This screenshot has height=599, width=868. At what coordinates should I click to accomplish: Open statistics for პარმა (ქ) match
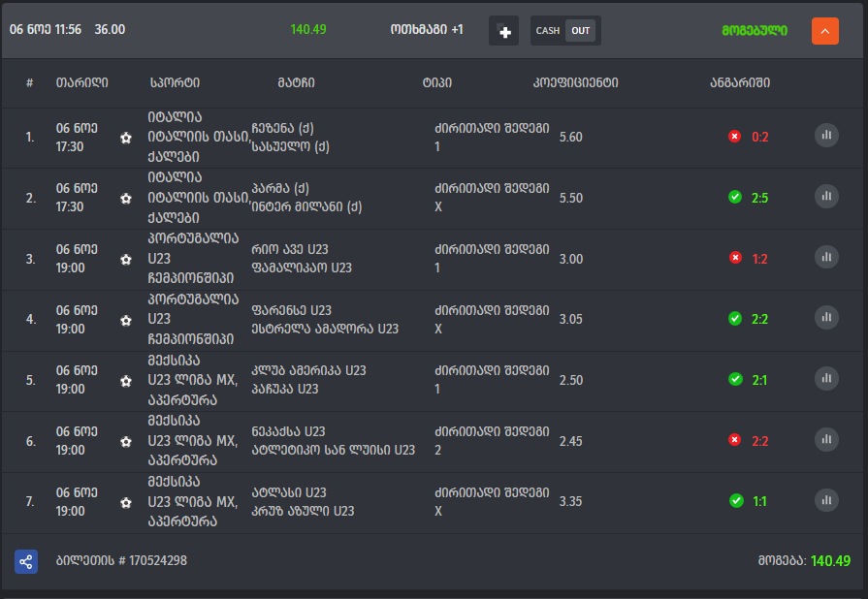click(x=826, y=197)
